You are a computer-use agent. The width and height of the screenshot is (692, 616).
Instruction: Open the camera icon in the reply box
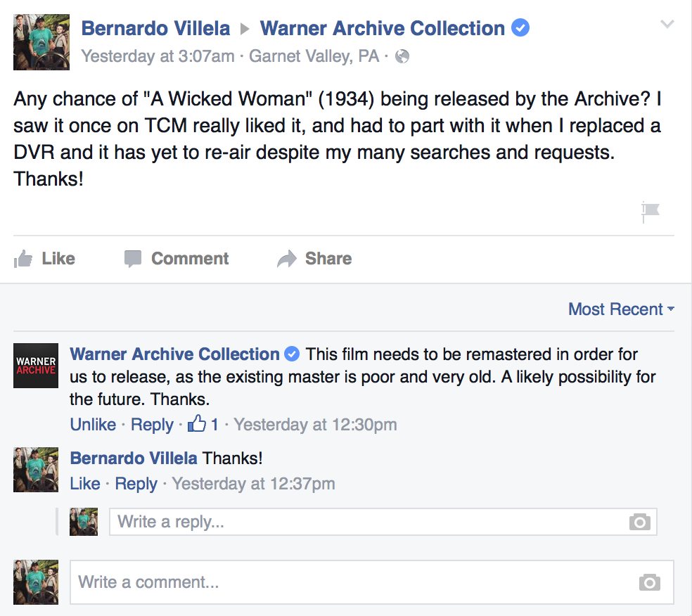(x=639, y=522)
